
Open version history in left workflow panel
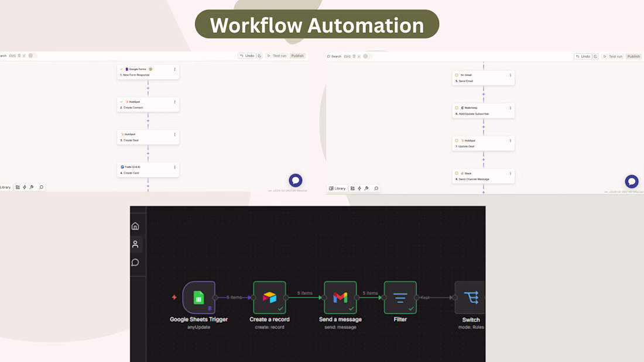(x=259, y=56)
